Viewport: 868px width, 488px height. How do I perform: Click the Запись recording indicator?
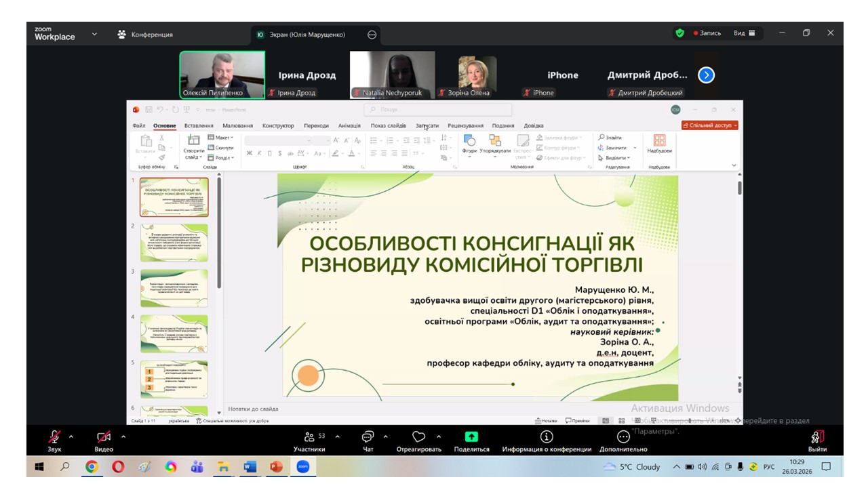707,33
